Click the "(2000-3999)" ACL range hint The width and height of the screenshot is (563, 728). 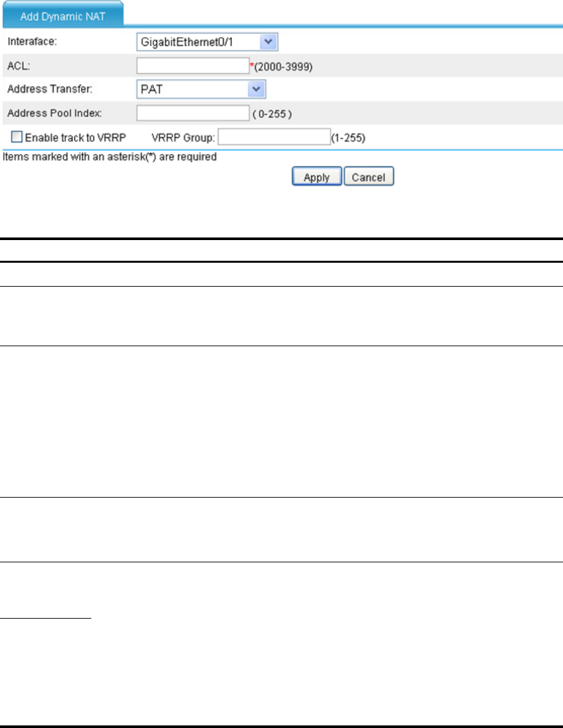click(x=283, y=67)
